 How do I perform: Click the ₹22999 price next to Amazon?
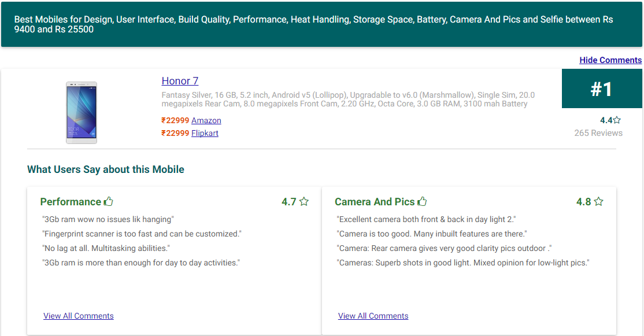click(x=175, y=120)
